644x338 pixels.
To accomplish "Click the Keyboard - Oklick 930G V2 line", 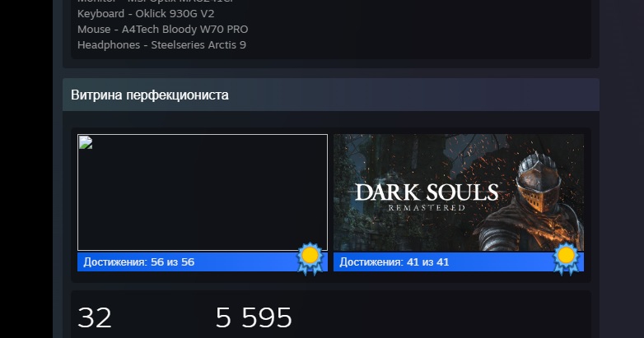I will click(146, 13).
